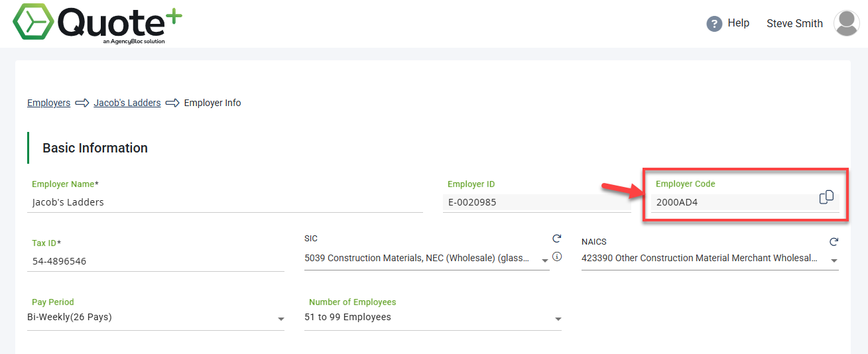Refresh the NAICS code lookup
This screenshot has width=868, height=354.
(834, 242)
